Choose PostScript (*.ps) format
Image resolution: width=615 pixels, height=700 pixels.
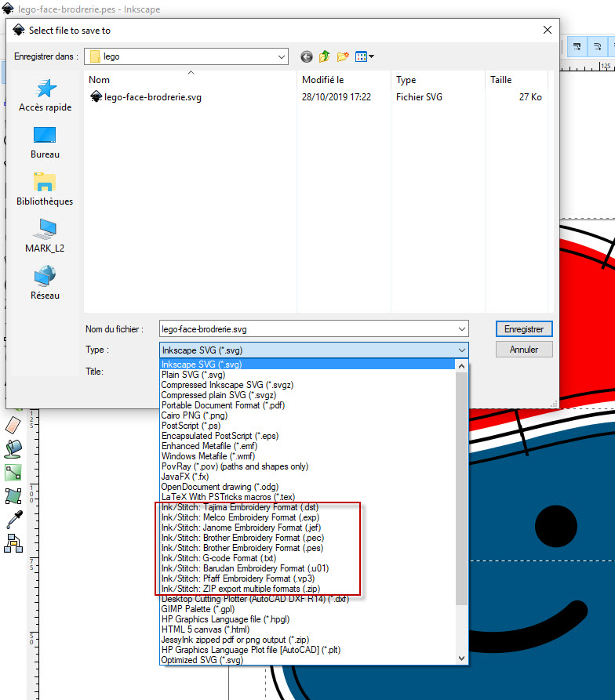coord(307,426)
